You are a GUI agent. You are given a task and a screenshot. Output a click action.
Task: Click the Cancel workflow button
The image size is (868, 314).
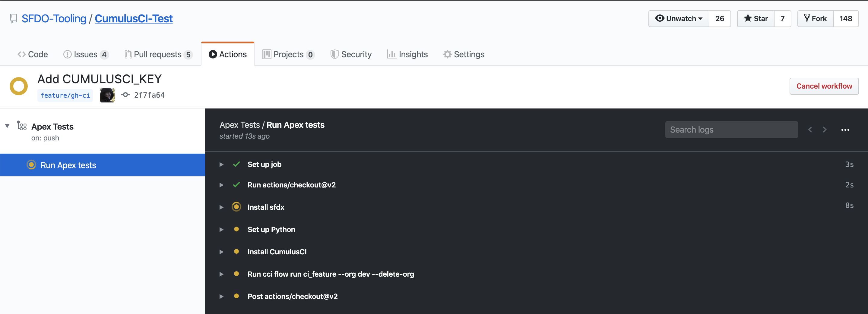coord(824,86)
